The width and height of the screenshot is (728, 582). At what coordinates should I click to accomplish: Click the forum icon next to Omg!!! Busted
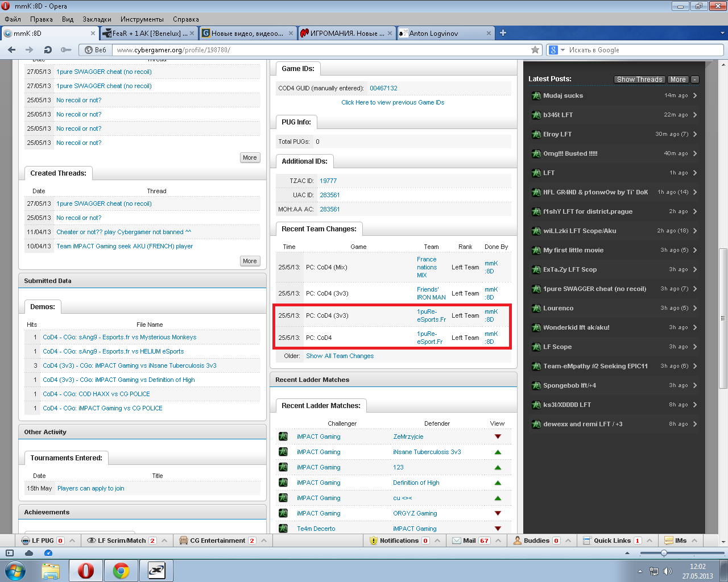pyautogui.click(x=536, y=153)
